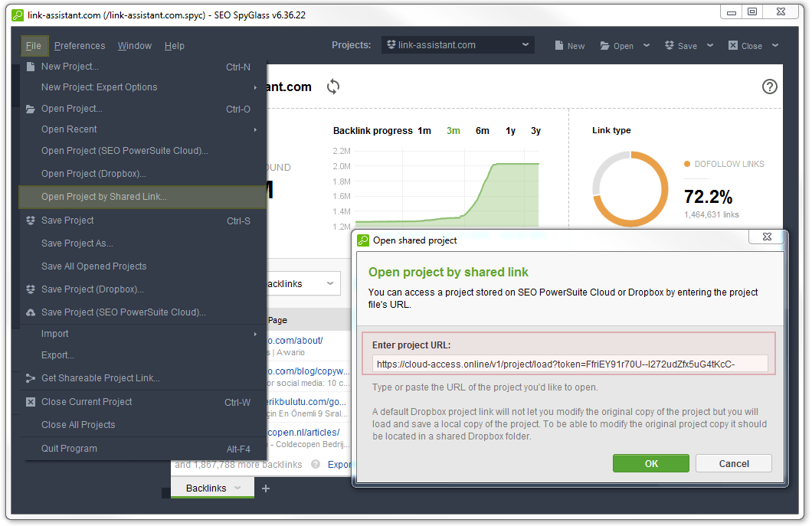Close the Open shared project dialog
Screen dimensions: 812x526
(x=767, y=237)
